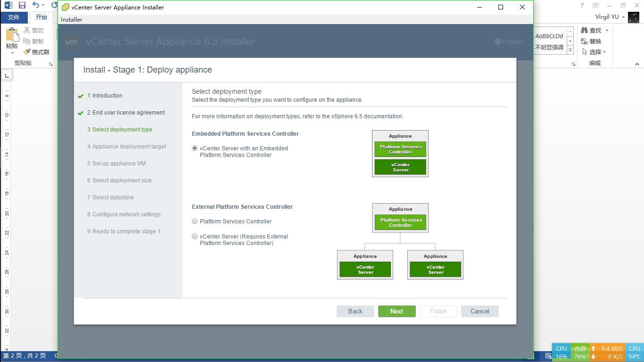The image size is (644, 362).
Task: Undo the last action in Word
Action: click(36, 5)
